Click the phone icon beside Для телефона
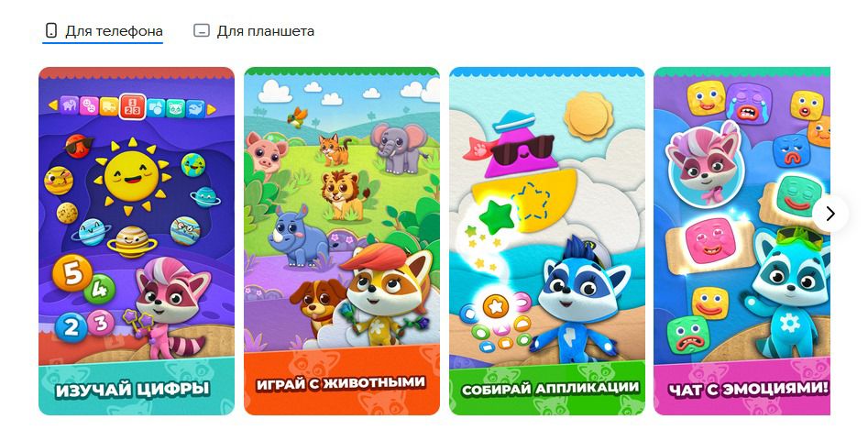Screen dimensions: 868x441 51,31
